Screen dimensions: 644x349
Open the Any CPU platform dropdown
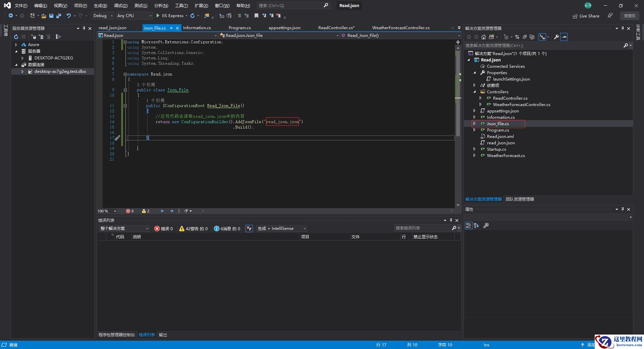[134, 16]
